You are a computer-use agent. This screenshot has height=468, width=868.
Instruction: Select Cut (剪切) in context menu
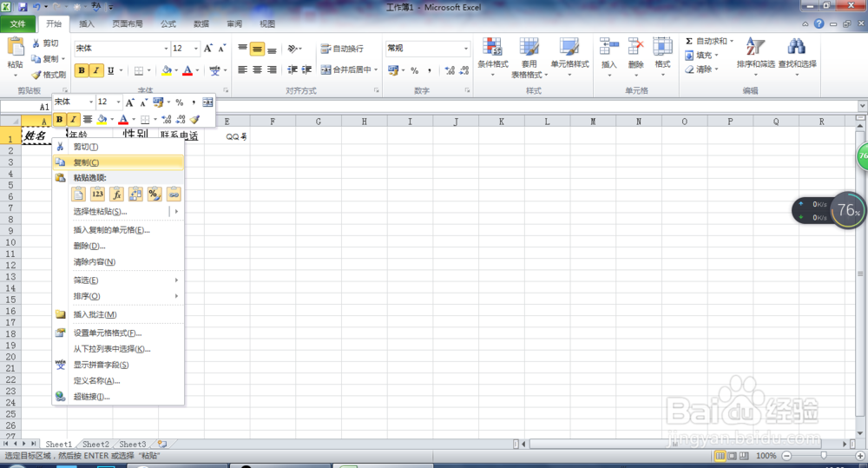pos(118,147)
